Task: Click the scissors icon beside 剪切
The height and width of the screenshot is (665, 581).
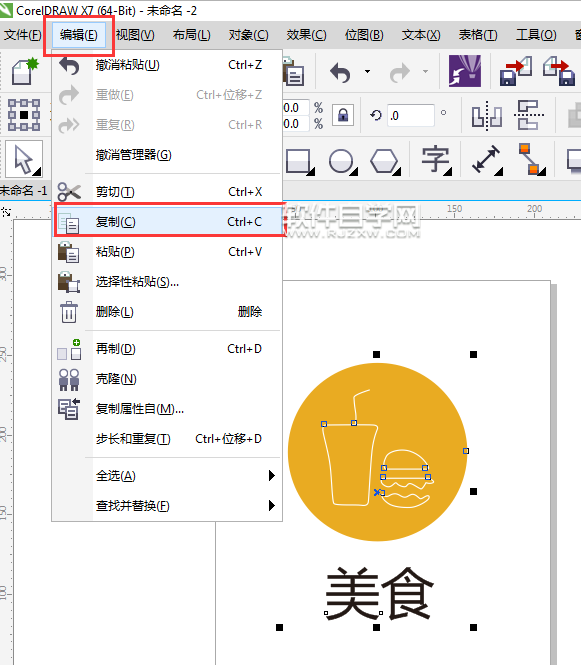Action: click(69, 192)
